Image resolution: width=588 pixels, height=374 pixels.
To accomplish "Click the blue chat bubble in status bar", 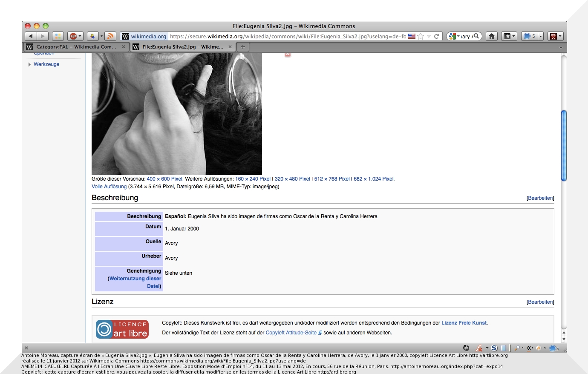I will coord(553,348).
